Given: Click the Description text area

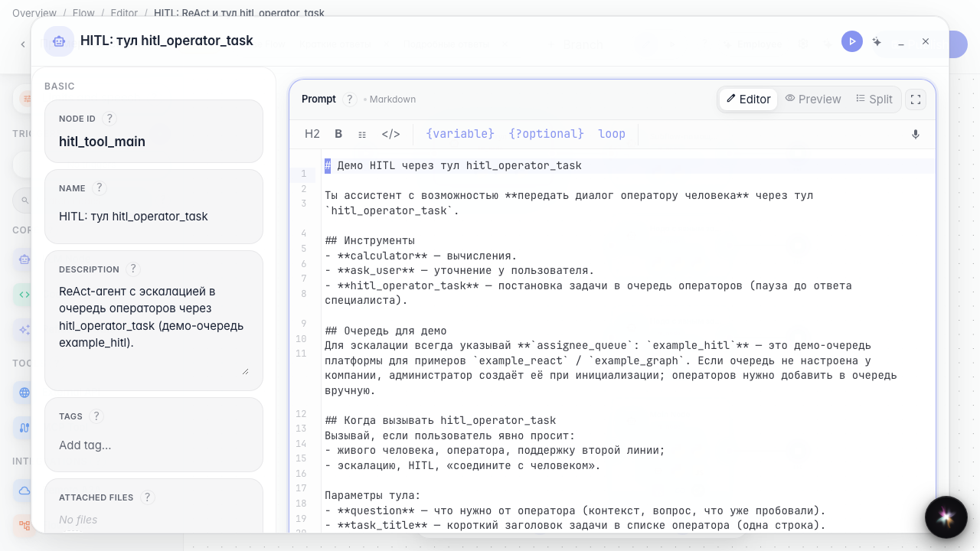Looking at the screenshot, I should 154,329.
